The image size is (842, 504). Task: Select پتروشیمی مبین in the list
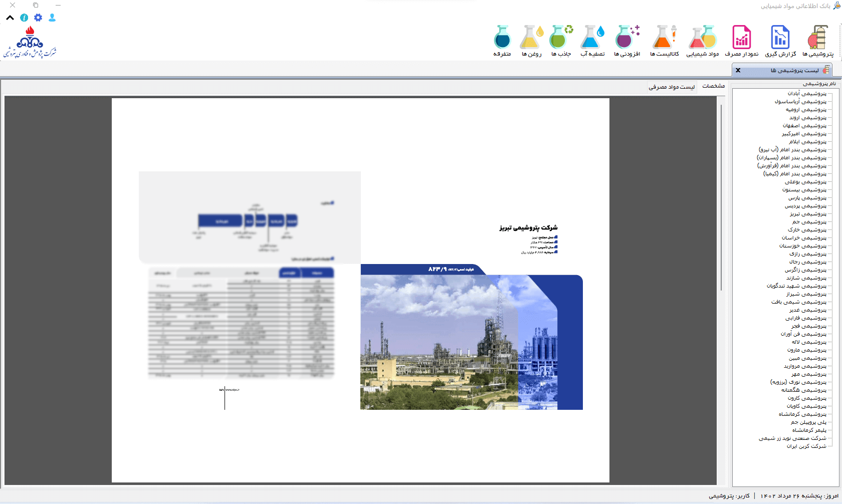(807, 358)
